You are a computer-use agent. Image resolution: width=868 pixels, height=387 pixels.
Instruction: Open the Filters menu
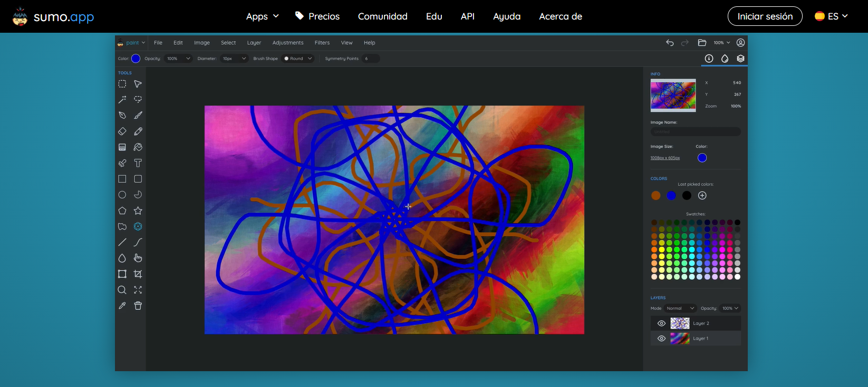coord(322,43)
